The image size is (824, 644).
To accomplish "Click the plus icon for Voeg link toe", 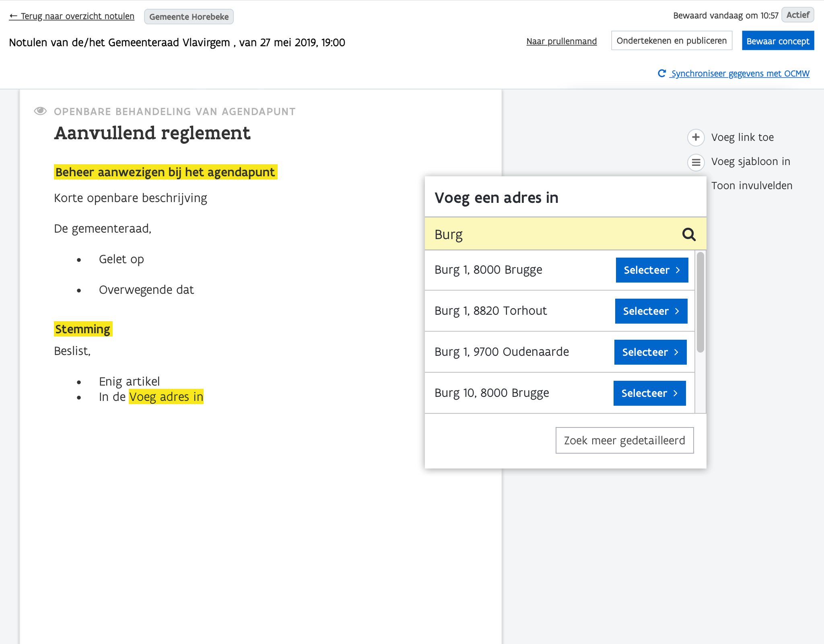I will coord(696,137).
